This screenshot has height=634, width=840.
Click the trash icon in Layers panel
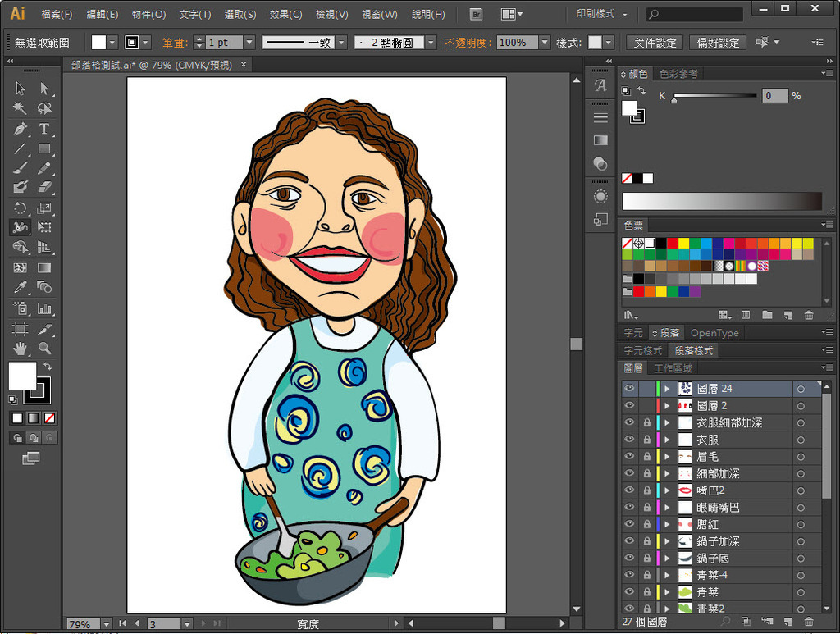pos(809,623)
